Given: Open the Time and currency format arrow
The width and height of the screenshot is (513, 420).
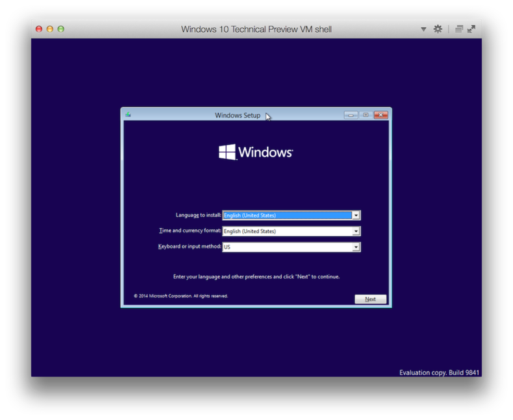Looking at the screenshot, I should (x=356, y=231).
